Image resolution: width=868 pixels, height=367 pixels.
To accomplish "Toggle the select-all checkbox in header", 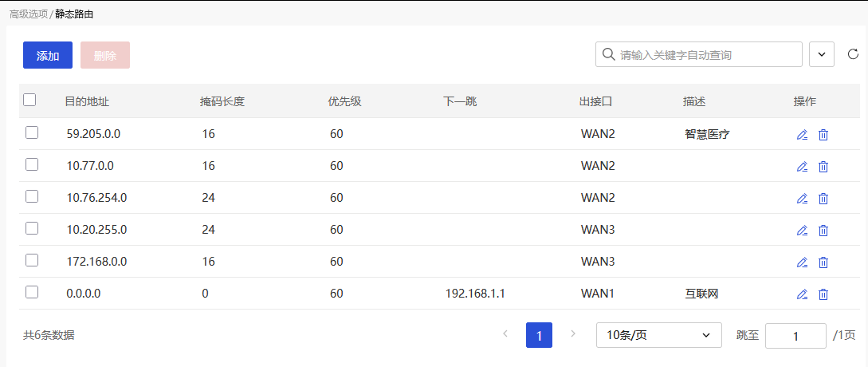I will point(30,101).
